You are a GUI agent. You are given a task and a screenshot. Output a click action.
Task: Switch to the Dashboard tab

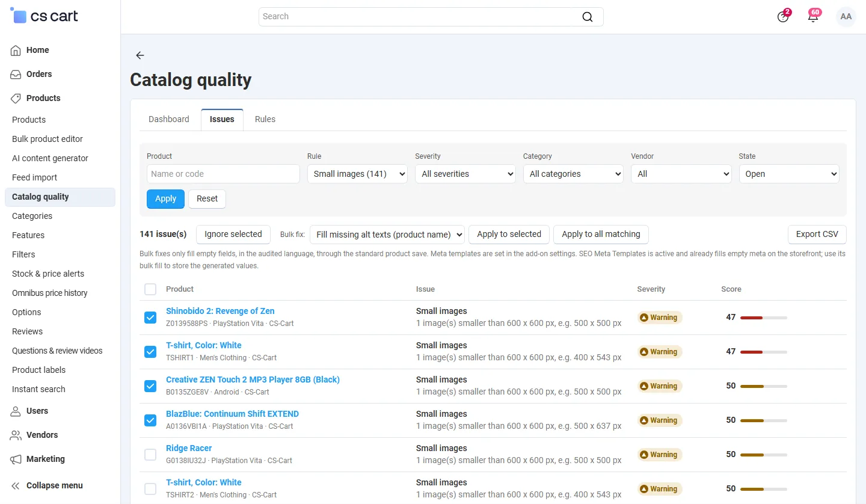[169, 119]
